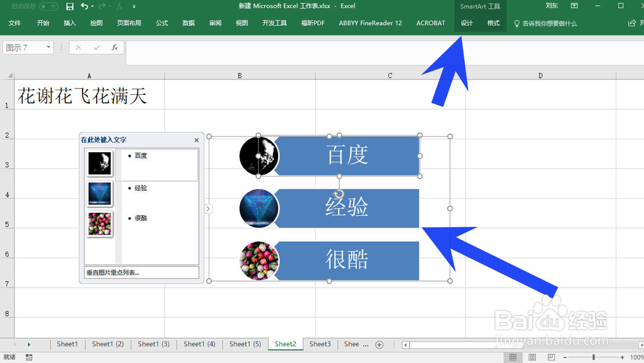Click the macro record icon in status bar
This screenshot has width=644, height=363.
(29, 357)
